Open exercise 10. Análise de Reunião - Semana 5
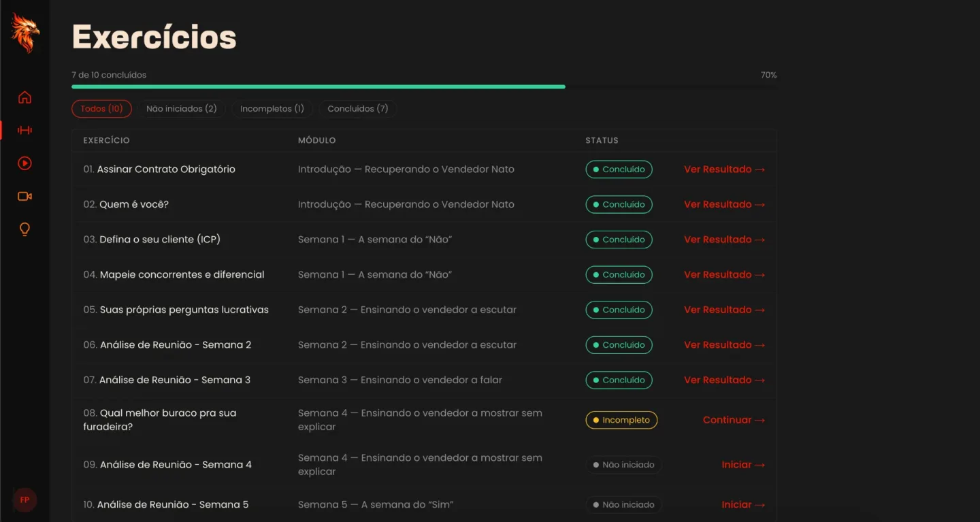The height and width of the screenshot is (522, 980). tap(166, 505)
